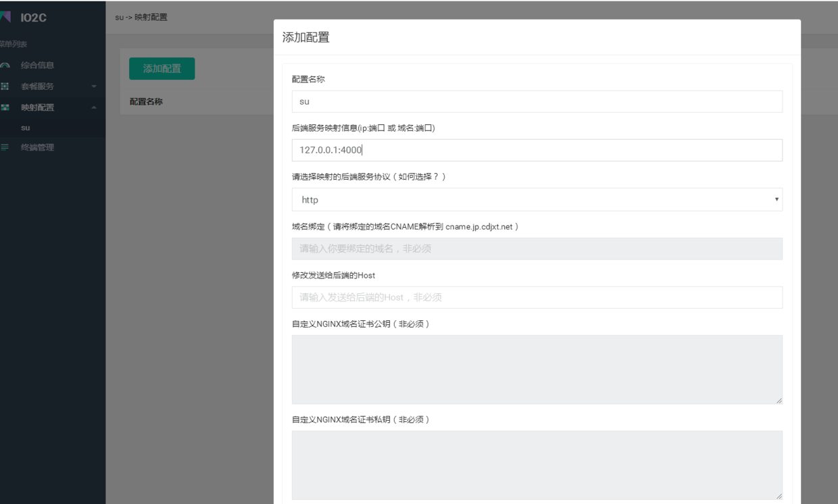Click the list icon beside 终端管理
The width and height of the screenshot is (838, 504).
tap(5, 147)
